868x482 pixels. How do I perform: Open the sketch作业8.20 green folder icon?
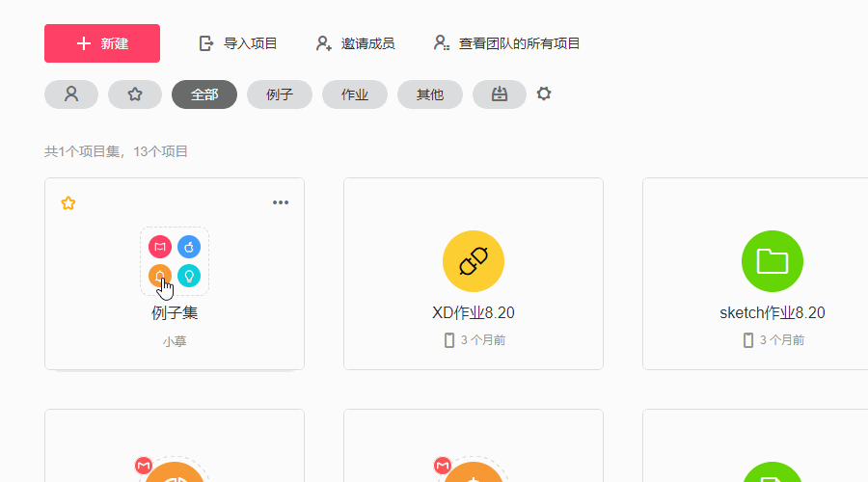tap(773, 261)
